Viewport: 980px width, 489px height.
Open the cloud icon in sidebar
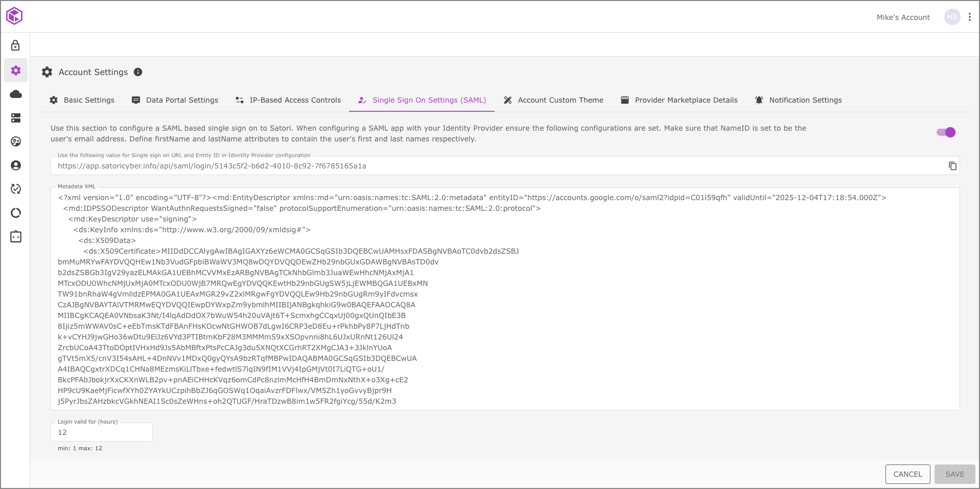click(x=16, y=94)
